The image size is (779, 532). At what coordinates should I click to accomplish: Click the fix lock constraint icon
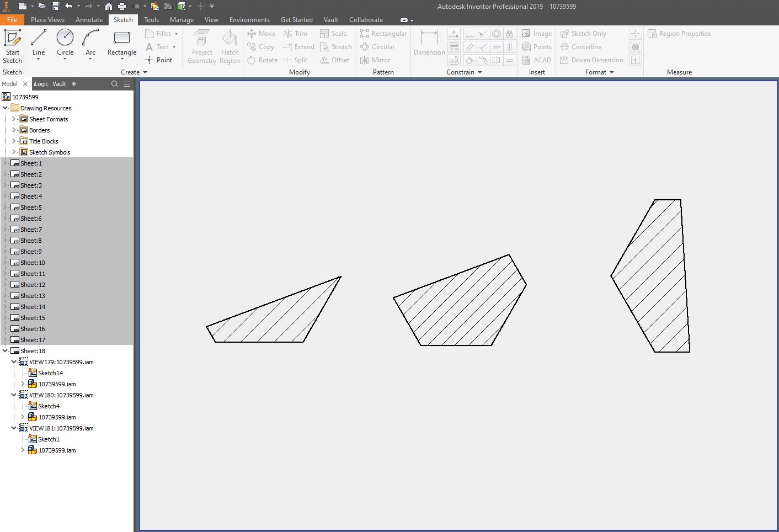(x=510, y=34)
